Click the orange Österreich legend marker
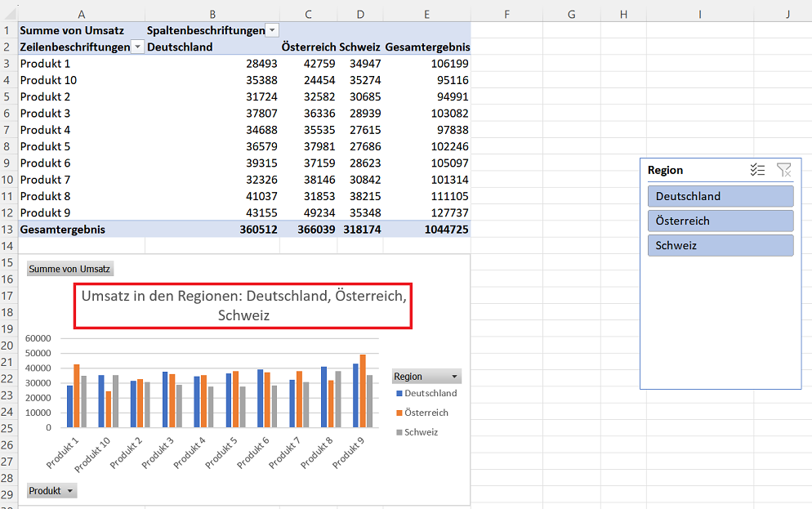This screenshot has height=509, width=812. pyautogui.click(x=398, y=413)
